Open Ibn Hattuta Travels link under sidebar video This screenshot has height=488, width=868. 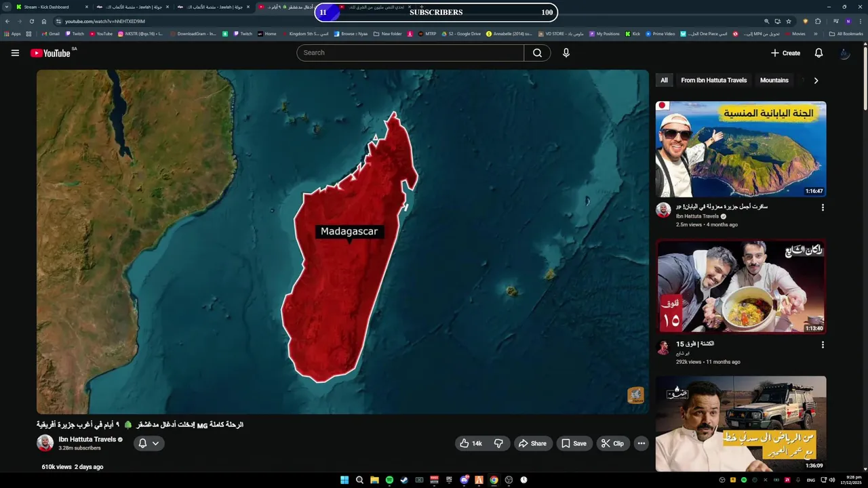tap(697, 216)
